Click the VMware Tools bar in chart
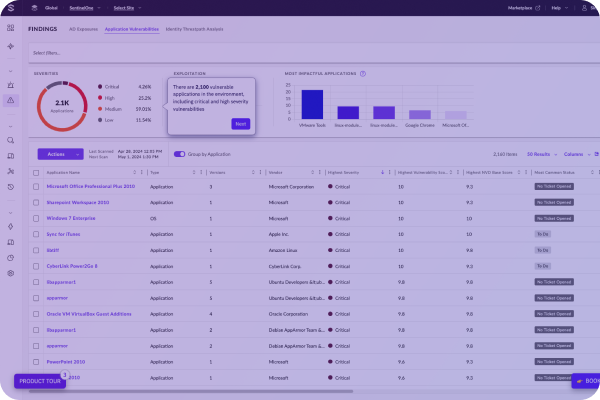 312,104
